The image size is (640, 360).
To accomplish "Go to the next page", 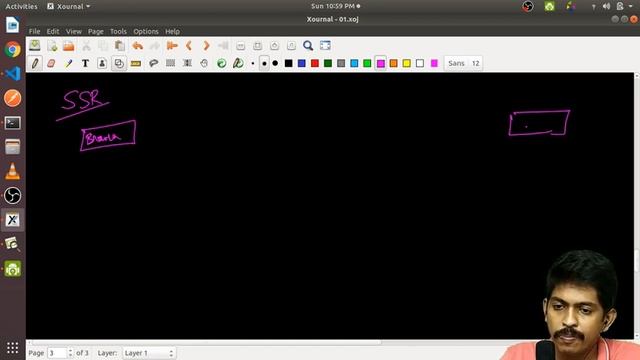I will (206, 46).
